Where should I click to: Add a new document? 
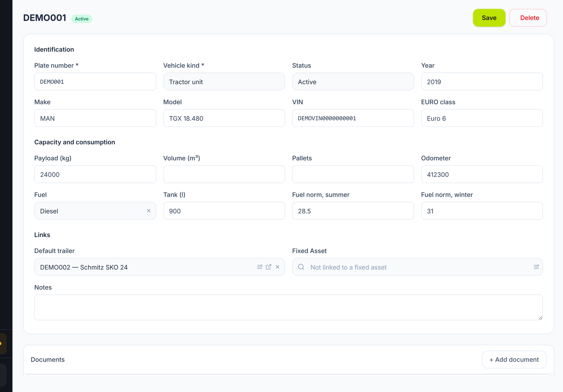pyautogui.click(x=514, y=359)
